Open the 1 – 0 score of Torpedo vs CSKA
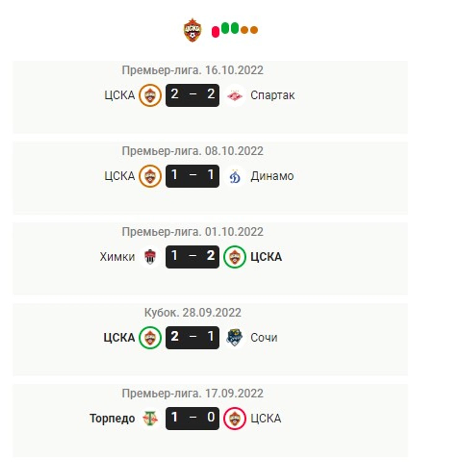Screen dimensions: 453x476 click(x=192, y=418)
